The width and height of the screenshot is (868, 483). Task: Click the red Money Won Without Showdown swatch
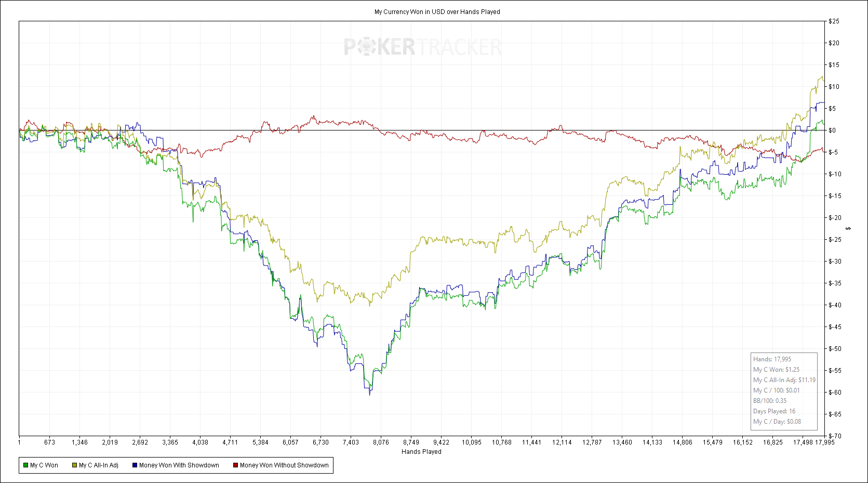click(235, 465)
